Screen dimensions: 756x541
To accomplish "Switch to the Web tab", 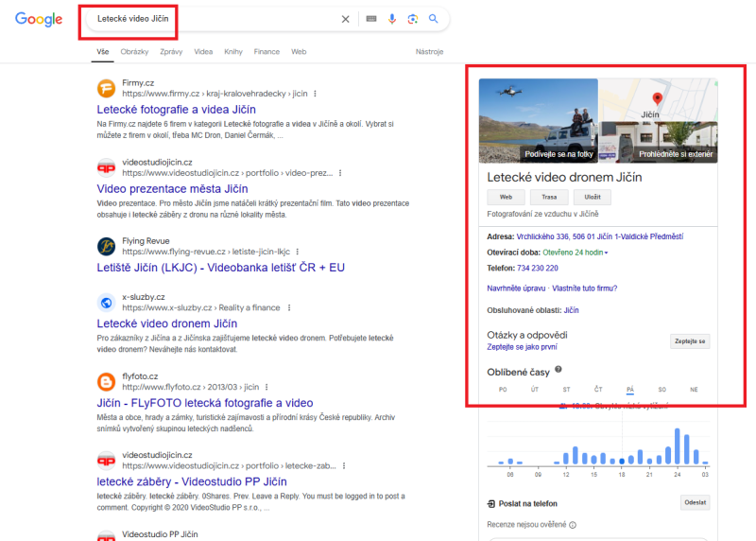I will coord(299,52).
